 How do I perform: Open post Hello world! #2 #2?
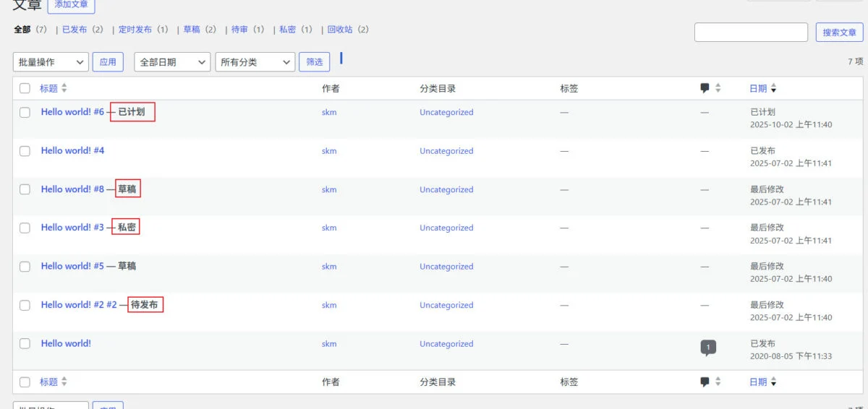(79, 305)
